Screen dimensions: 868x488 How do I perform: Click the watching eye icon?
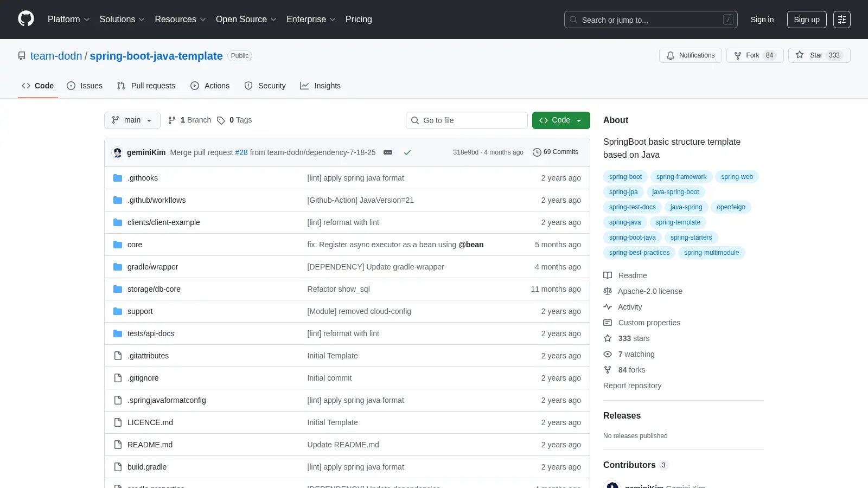click(608, 354)
